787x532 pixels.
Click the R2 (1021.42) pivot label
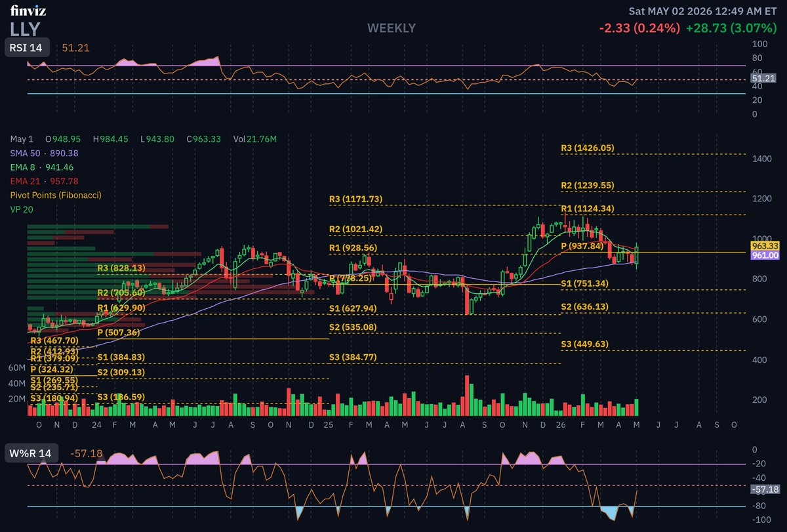pyautogui.click(x=355, y=229)
